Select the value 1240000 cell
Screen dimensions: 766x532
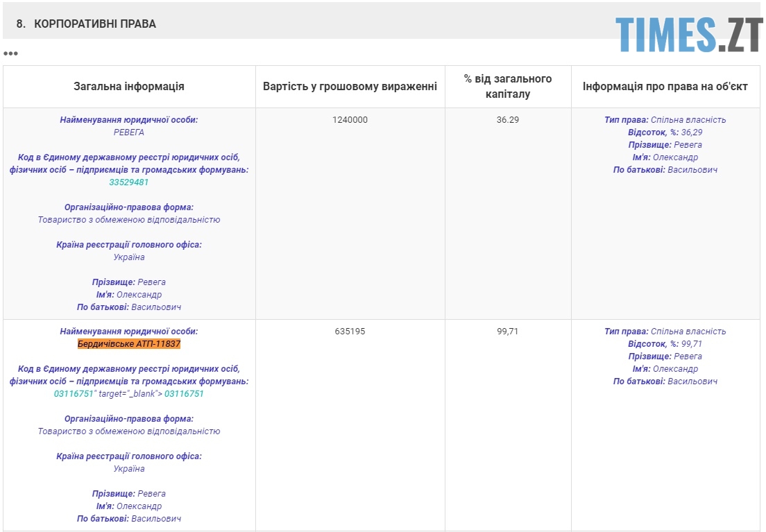350,120
